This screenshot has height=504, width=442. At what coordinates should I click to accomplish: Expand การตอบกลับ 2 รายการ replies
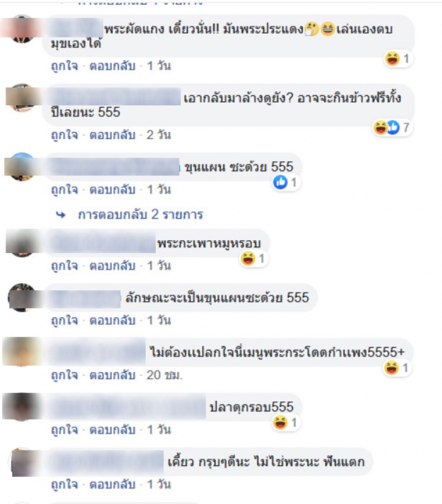pyautogui.click(x=140, y=214)
